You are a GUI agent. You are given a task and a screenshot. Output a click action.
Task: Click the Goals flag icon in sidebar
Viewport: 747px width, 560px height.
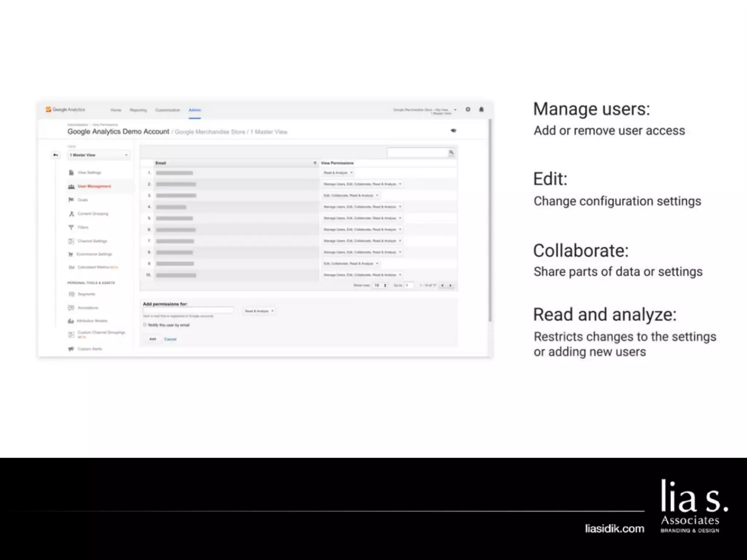coord(71,200)
